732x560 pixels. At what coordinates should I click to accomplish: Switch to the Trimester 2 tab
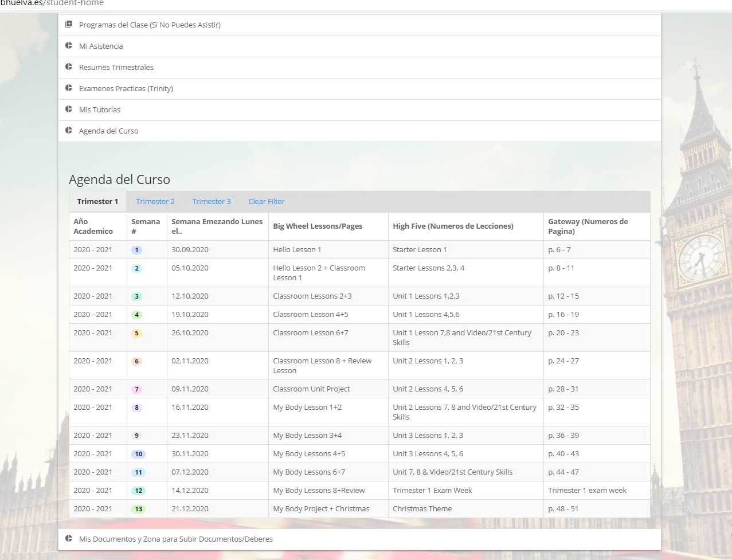tap(155, 202)
